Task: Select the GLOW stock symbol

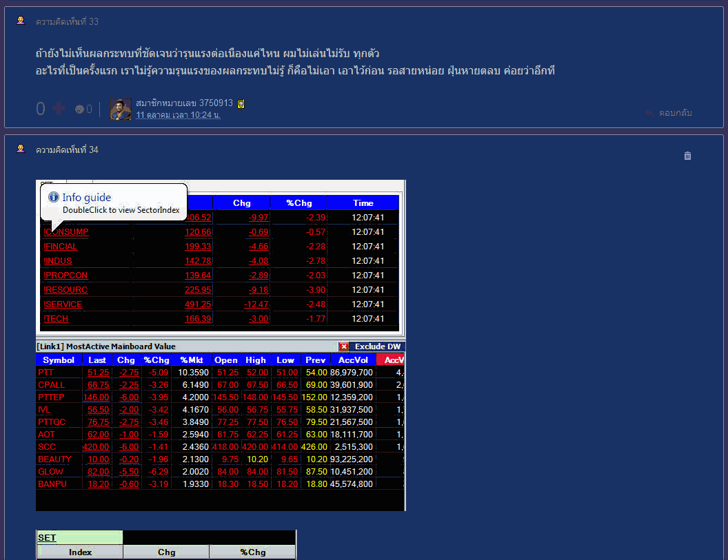Action: point(50,471)
